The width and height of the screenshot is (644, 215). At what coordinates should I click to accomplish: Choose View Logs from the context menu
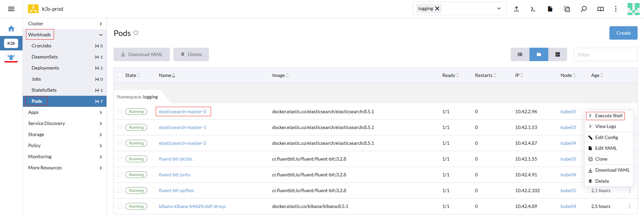(x=609, y=126)
